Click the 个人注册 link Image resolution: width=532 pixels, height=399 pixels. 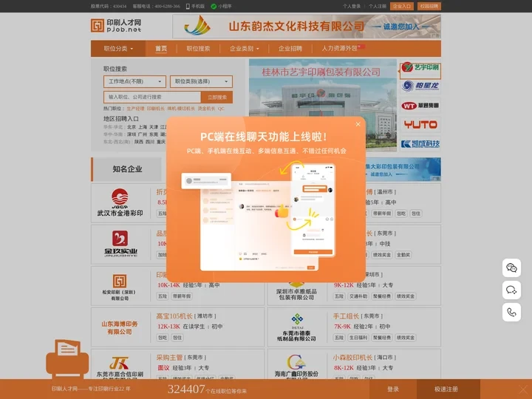tap(378, 6)
